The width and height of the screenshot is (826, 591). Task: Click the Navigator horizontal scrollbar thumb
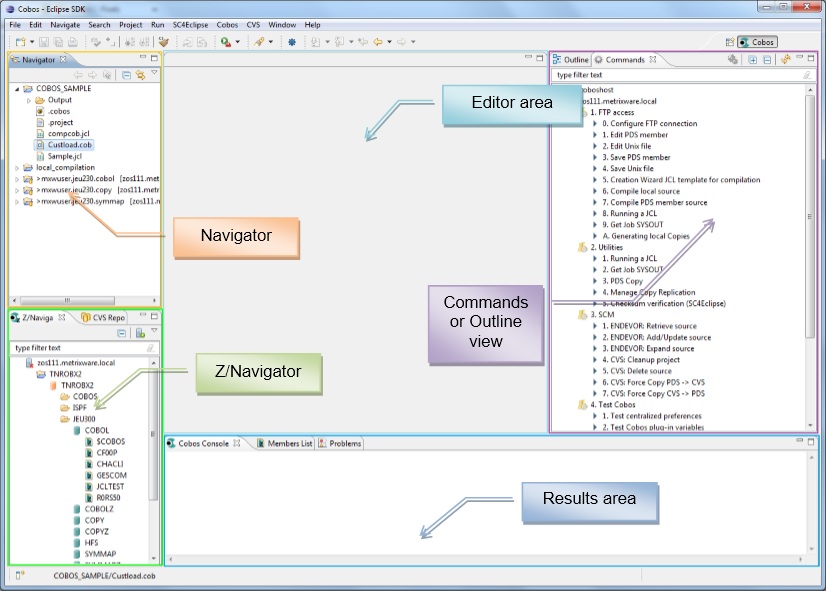tap(67, 300)
